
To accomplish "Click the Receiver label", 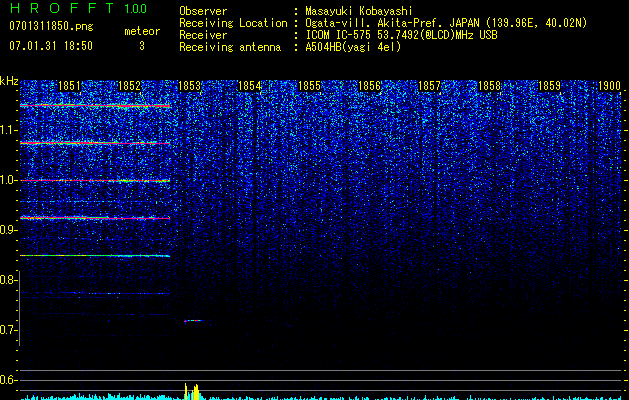I will click(x=203, y=35).
